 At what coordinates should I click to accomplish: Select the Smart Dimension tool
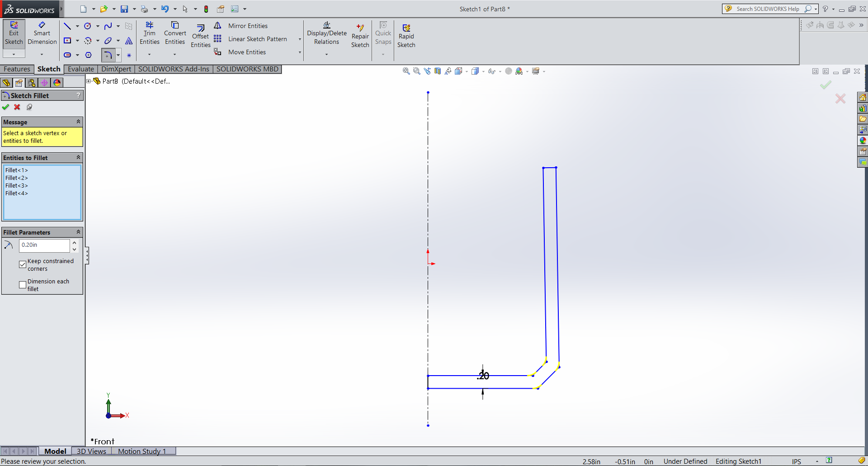(x=42, y=34)
